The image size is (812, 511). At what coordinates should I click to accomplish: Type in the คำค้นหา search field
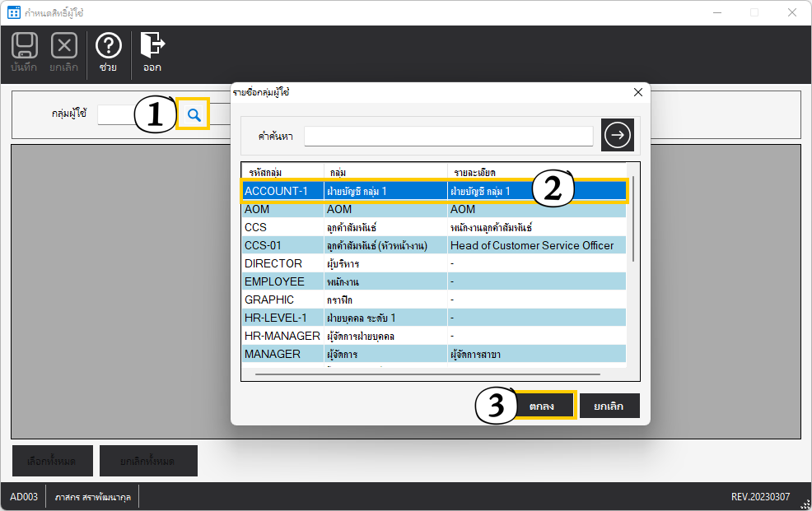click(448, 136)
